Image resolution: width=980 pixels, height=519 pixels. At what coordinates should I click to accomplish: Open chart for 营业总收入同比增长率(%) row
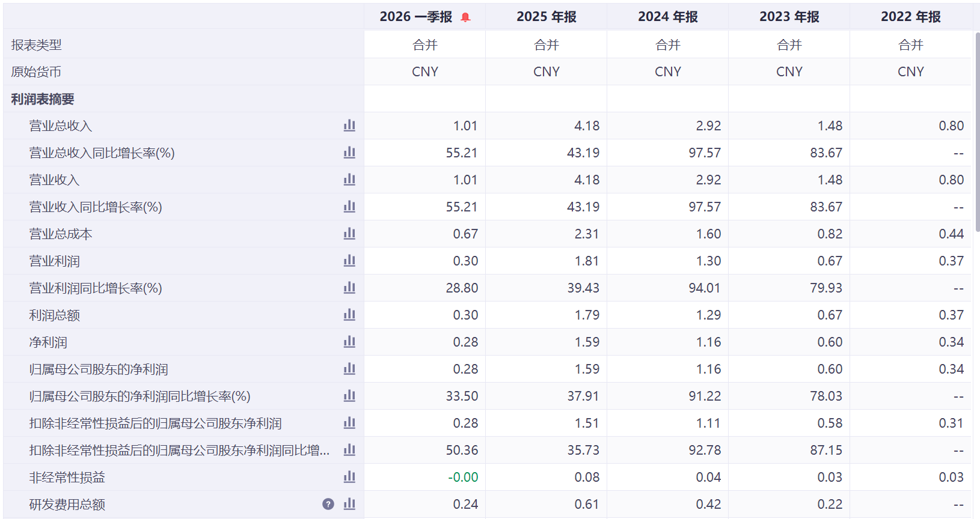[349, 153]
